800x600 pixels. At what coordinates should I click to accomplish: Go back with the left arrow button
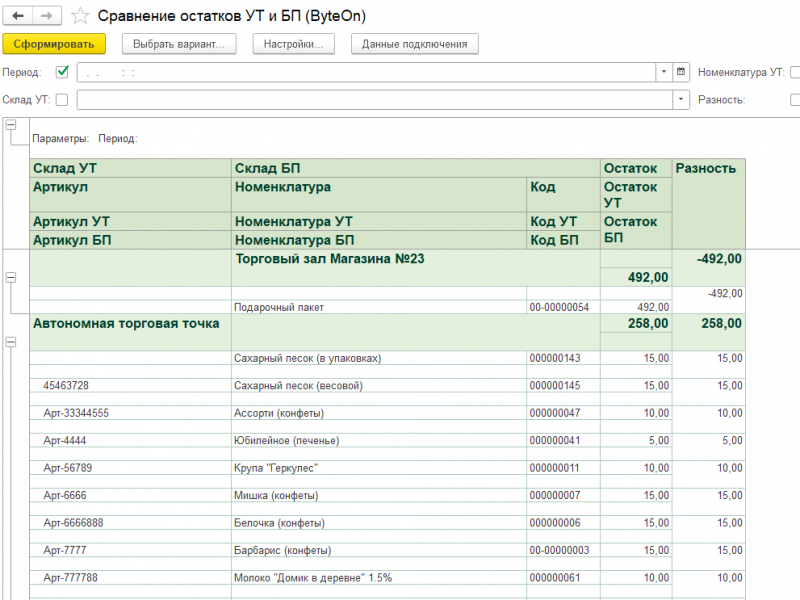tap(18, 16)
